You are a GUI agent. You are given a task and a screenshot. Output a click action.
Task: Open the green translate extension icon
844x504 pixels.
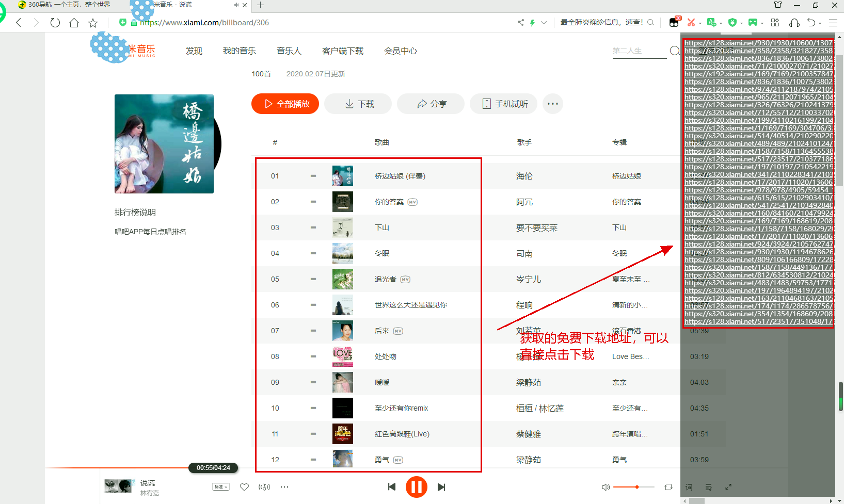point(712,22)
